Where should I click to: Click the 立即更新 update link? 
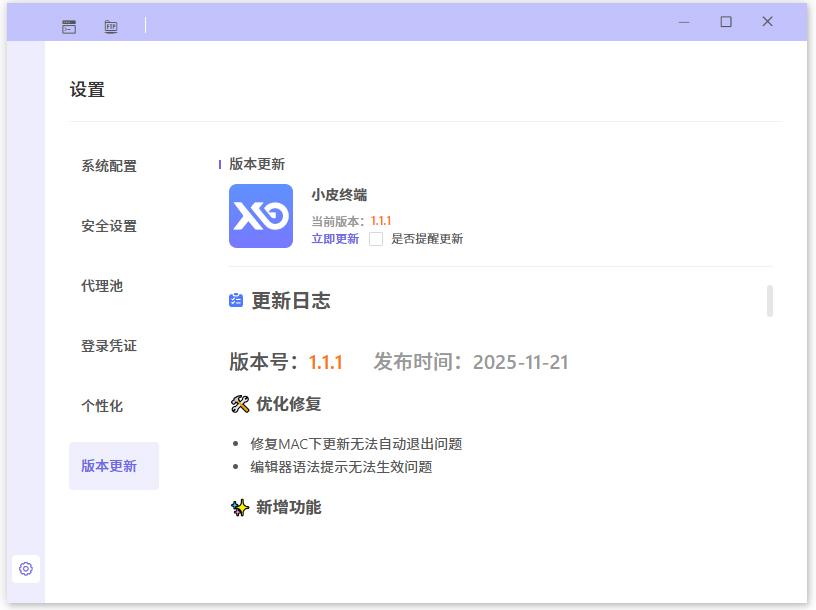[335, 239]
